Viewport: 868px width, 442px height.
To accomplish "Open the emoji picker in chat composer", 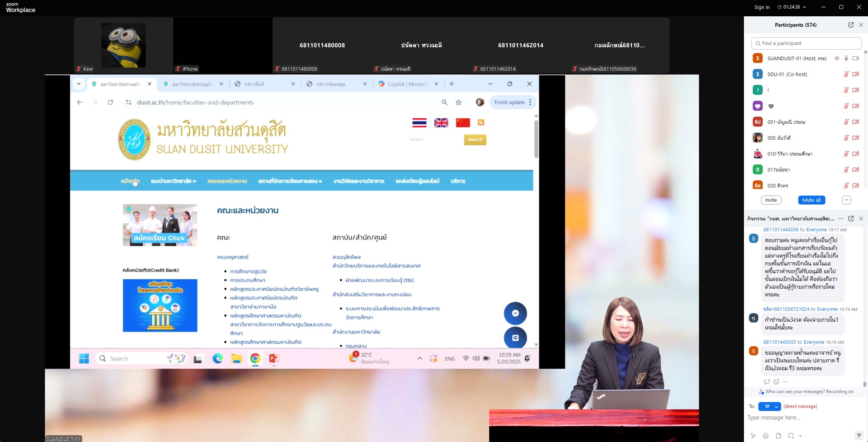I will pos(766,436).
